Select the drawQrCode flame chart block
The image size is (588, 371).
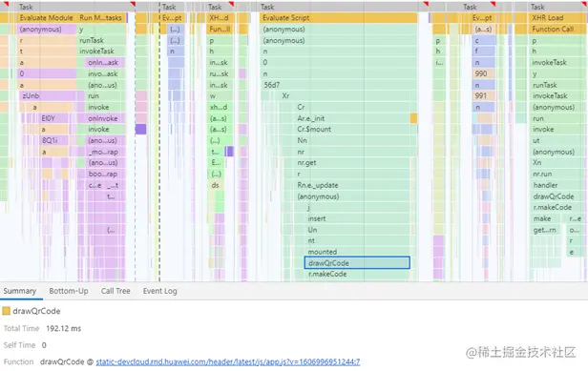pos(357,262)
